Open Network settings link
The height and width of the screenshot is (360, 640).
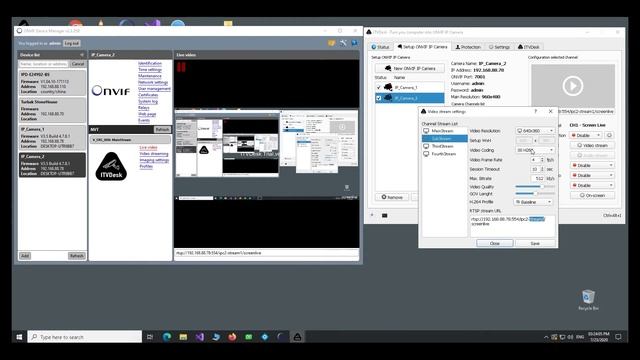[x=153, y=82]
